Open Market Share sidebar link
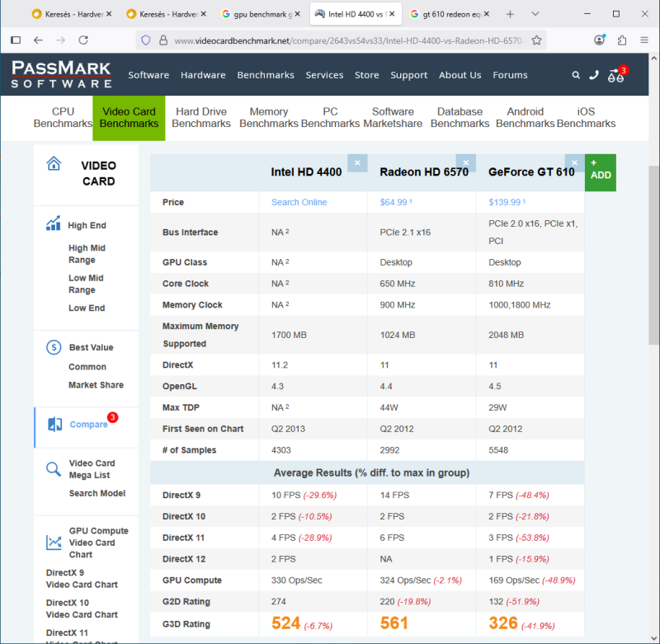This screenshot has width=660, height=644. point(96,385)
